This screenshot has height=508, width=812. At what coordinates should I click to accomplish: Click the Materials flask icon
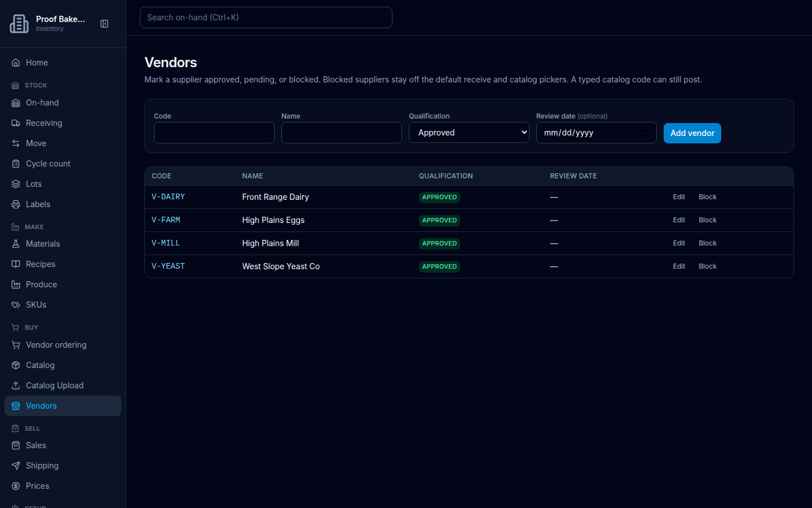[16, 244]
